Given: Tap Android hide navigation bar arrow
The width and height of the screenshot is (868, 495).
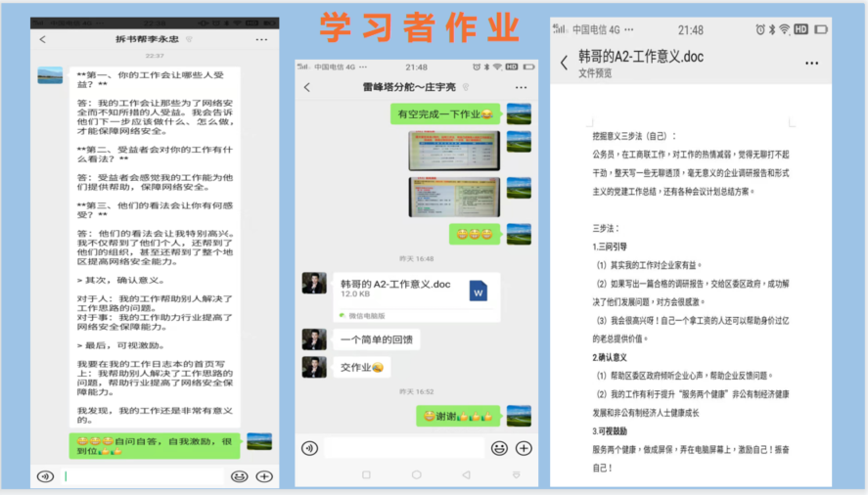Looking at the screenshot, I should pyautogui.click(x=516, y=475).
